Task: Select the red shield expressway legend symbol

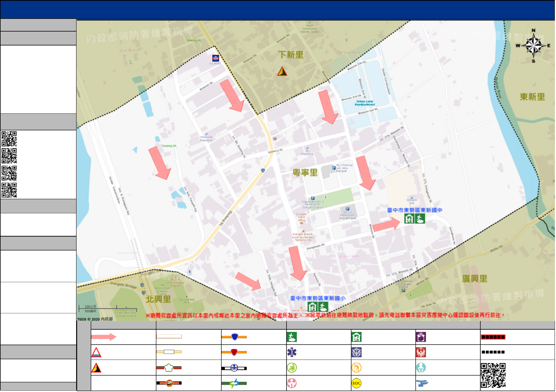Action: click(x=234, y=353)
